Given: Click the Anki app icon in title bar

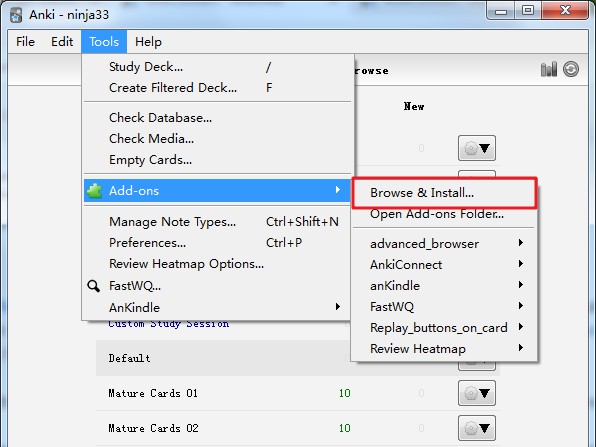Looking at the screenshot, I should tap(16, 15).
